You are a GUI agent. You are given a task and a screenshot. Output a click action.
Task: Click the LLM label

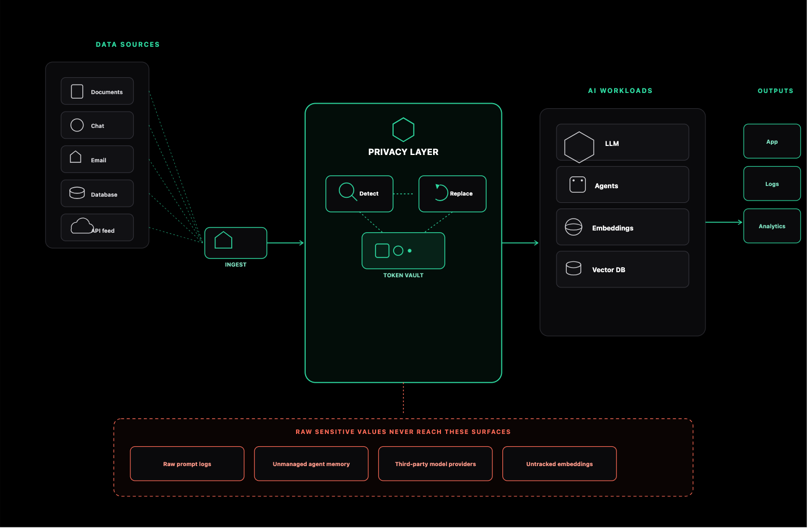612,144
